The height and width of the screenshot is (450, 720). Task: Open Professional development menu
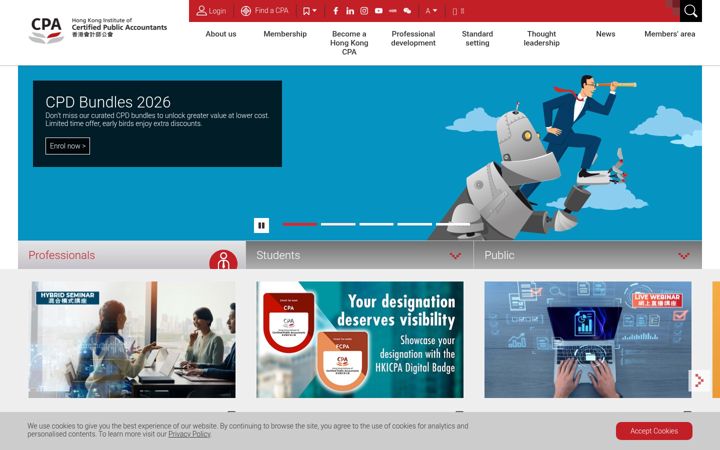413,39
